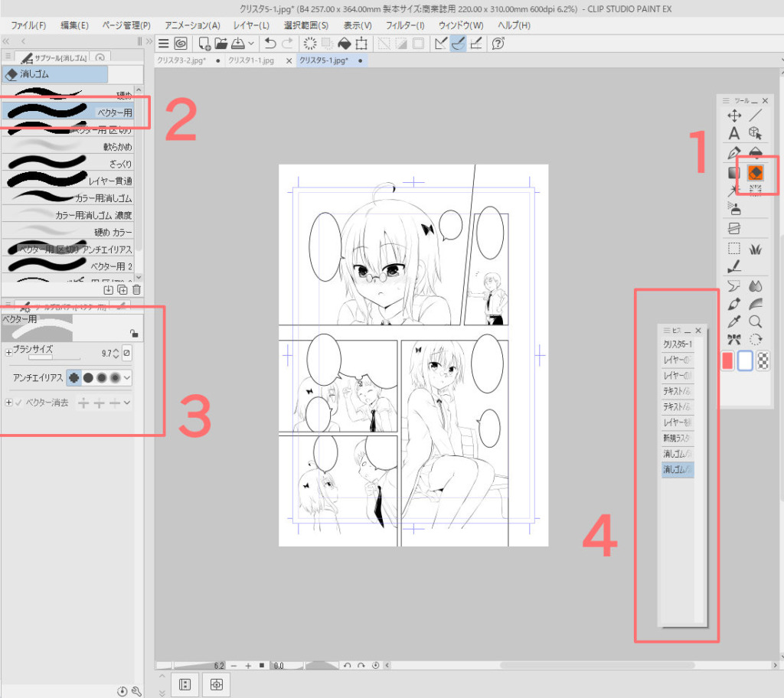784x698 pixels.
Task: Click the Undo arrow in command bar
Action: point(270,44)
